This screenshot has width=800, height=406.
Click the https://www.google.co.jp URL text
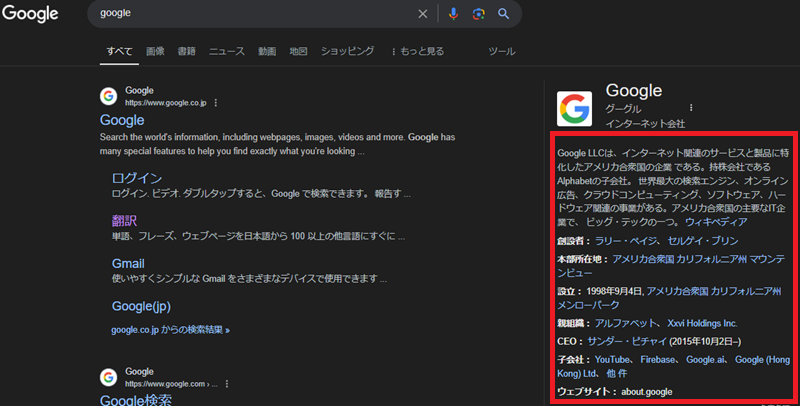(x=166, y=103)
